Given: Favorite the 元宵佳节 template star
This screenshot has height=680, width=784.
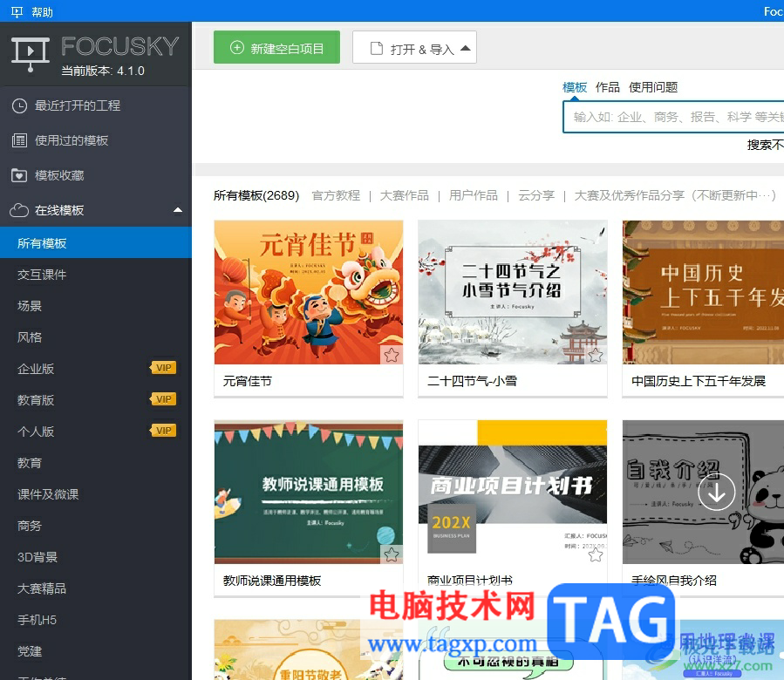Looking at the screenshot, I should [392, 355].
